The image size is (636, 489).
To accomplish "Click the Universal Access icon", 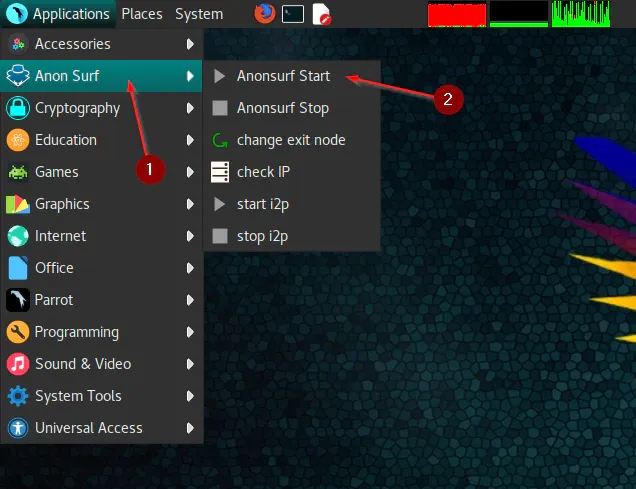I will pyautogui.click(x=18, y=428).
